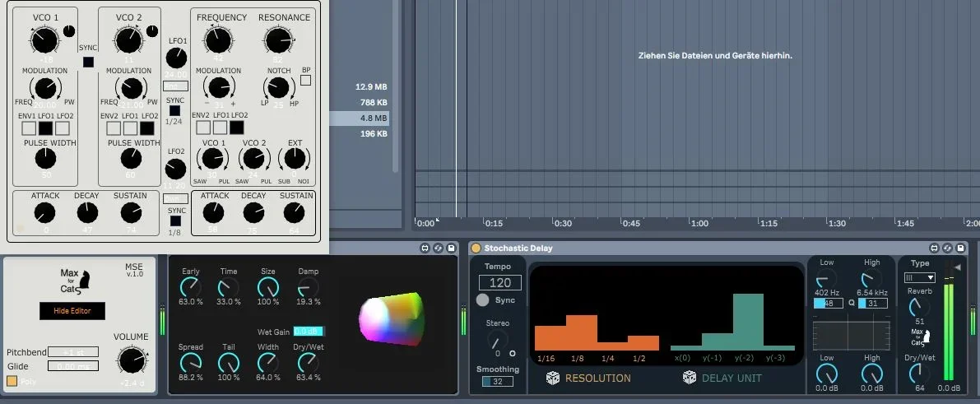Image resolution: width=980 pixels, height=404 pixels.
Task: Open the LFO1 waveform selector box
Action: [x=175, y=86]
